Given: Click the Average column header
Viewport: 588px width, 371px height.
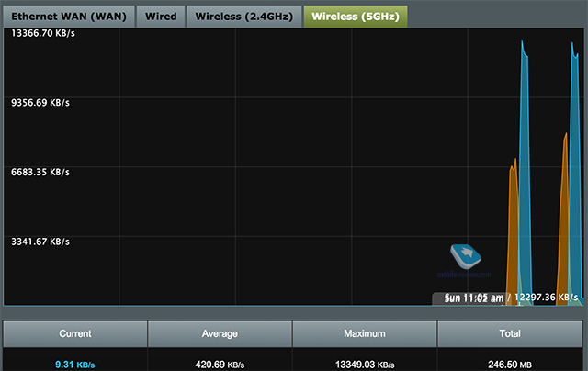Looking at the screenshot, I should point(220,333).
